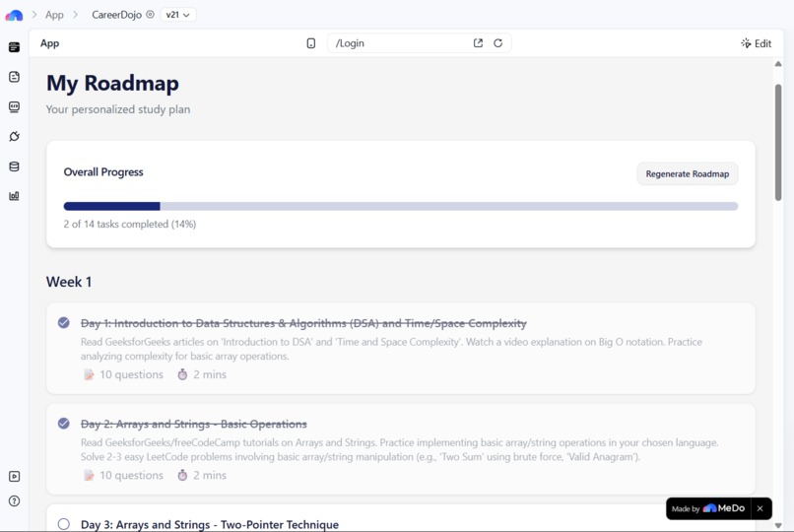
Task: Click the Regenerate Roadmap button
Action: point(688,173)
